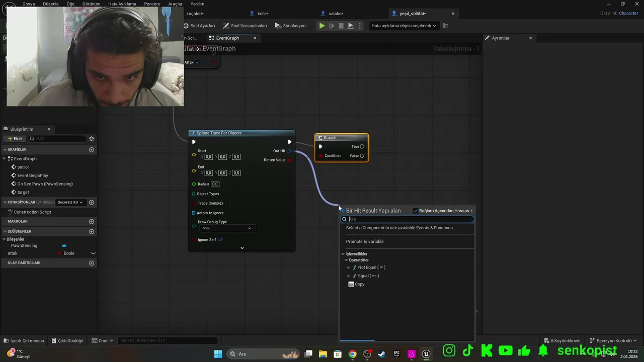Open the Geçersiz Kıl override dropdown

[x=70, y=202]
